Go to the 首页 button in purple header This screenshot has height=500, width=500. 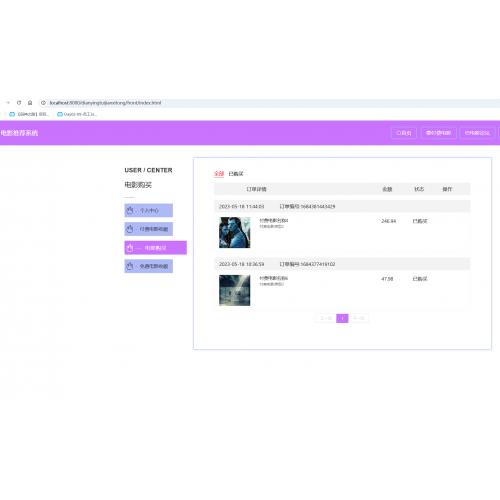tap(404, 133)
